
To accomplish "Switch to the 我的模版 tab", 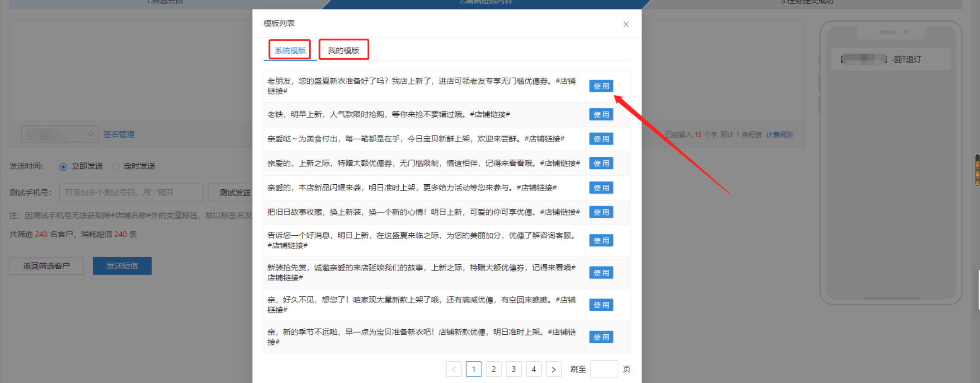I will (x=344, y=50).
